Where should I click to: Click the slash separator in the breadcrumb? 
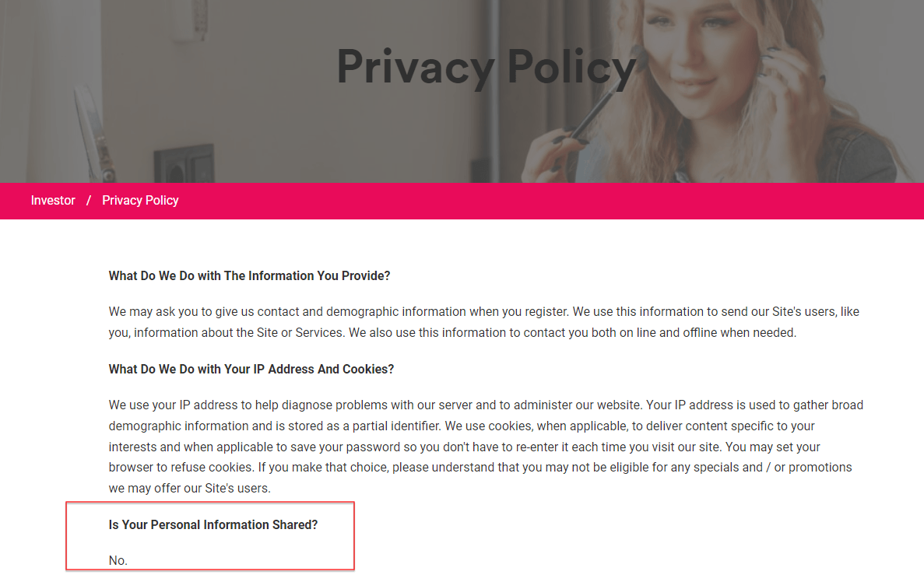(89, 201)
